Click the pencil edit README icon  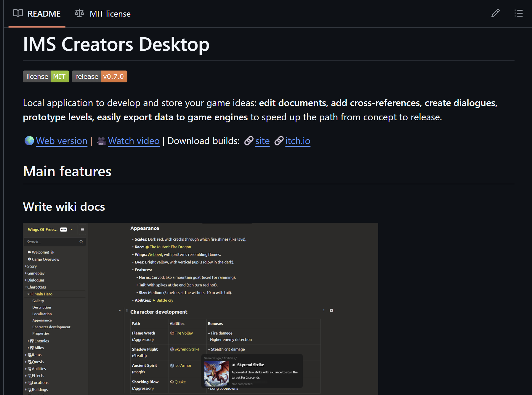click(x=495, y=13)
